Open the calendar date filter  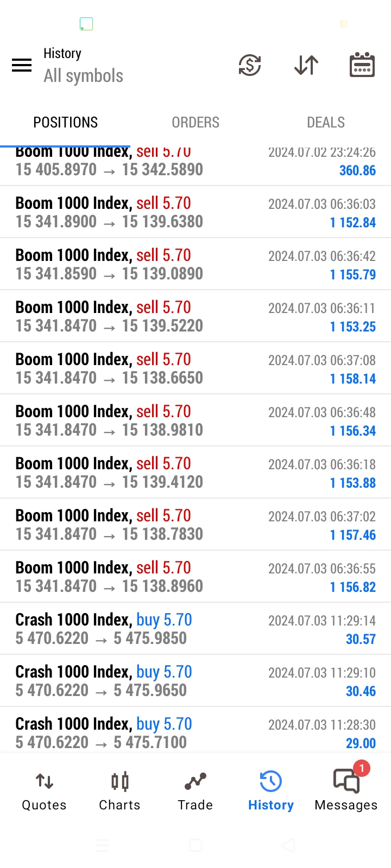pyautogui.click(x=362, y=66)
